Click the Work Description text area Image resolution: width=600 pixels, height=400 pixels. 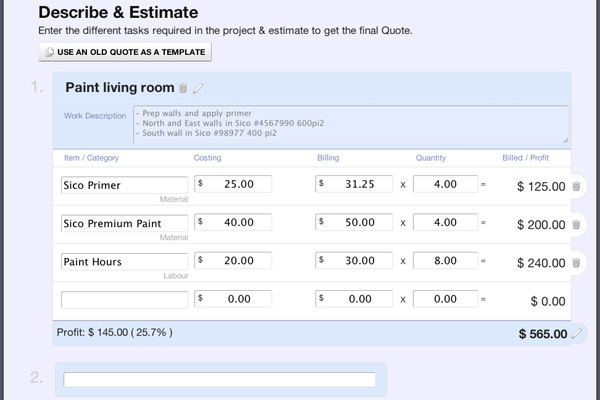(348, 124)
